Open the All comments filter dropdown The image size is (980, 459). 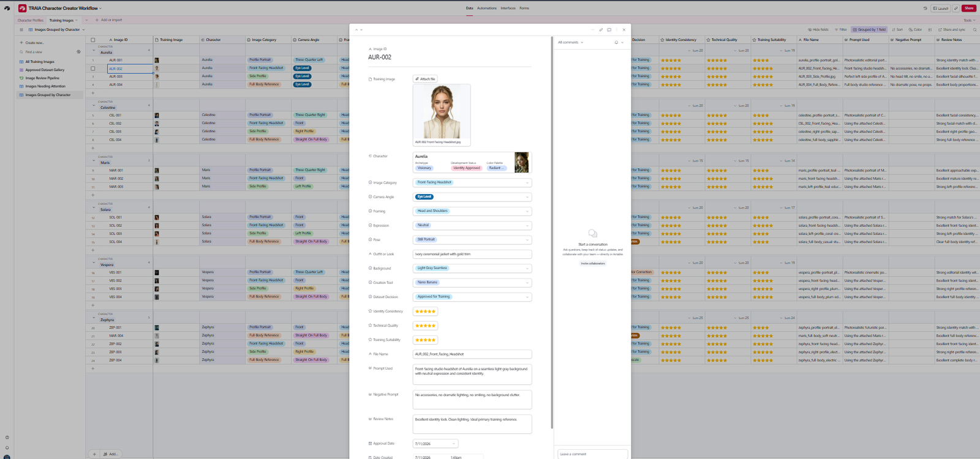570,42
